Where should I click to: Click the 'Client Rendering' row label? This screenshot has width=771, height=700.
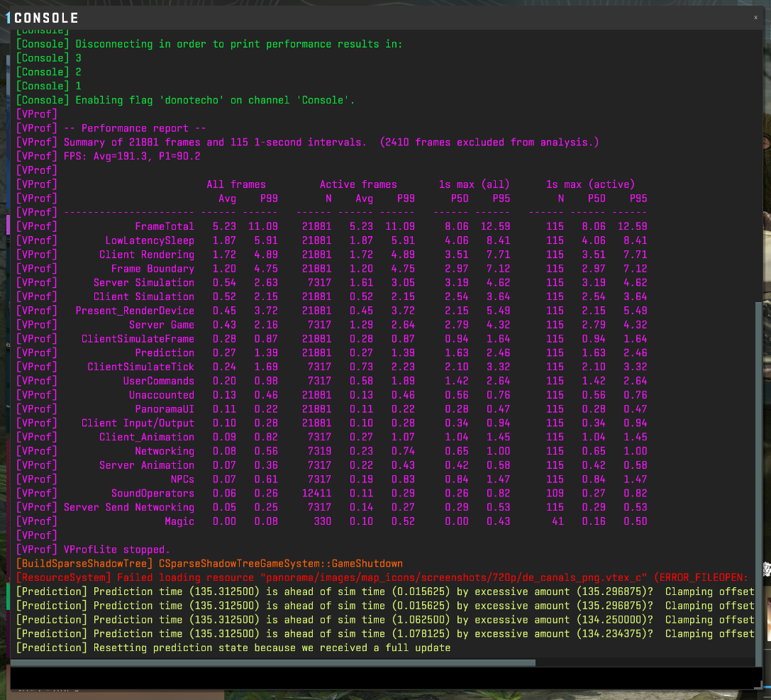tap(146, 255)
